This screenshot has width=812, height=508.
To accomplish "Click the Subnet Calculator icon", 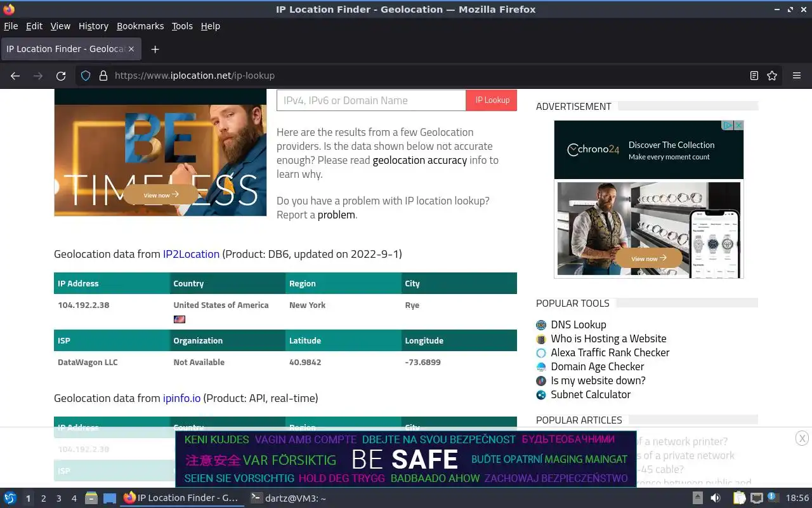I will pyautogui.click(x=541, y=395).
